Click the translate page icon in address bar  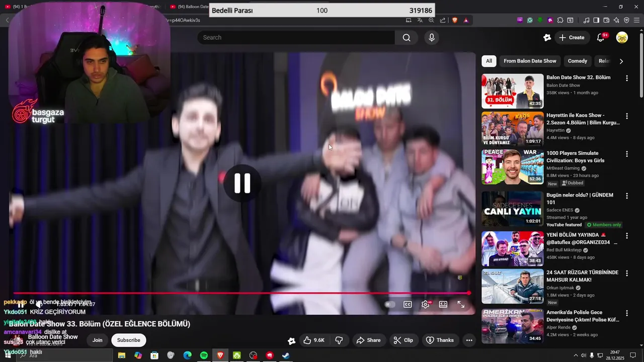pos(420,20)
